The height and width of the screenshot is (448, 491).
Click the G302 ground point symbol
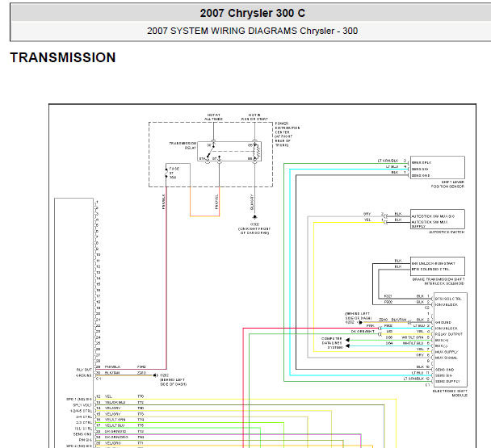254,216
